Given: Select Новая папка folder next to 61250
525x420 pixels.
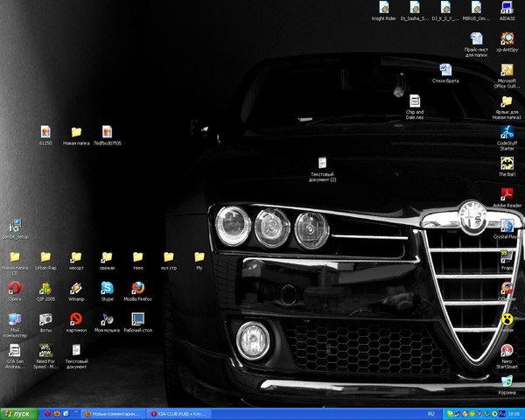Looking at the screenshot, I should click(x=76, y=132).
